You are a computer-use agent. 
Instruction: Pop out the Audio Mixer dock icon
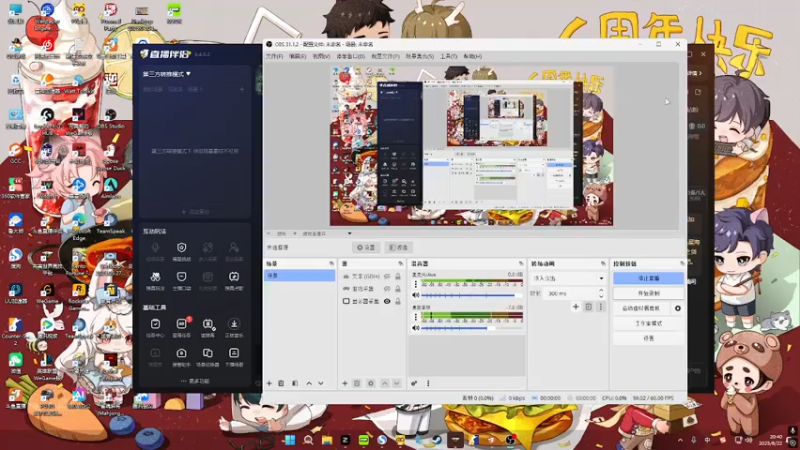point(521,264)
